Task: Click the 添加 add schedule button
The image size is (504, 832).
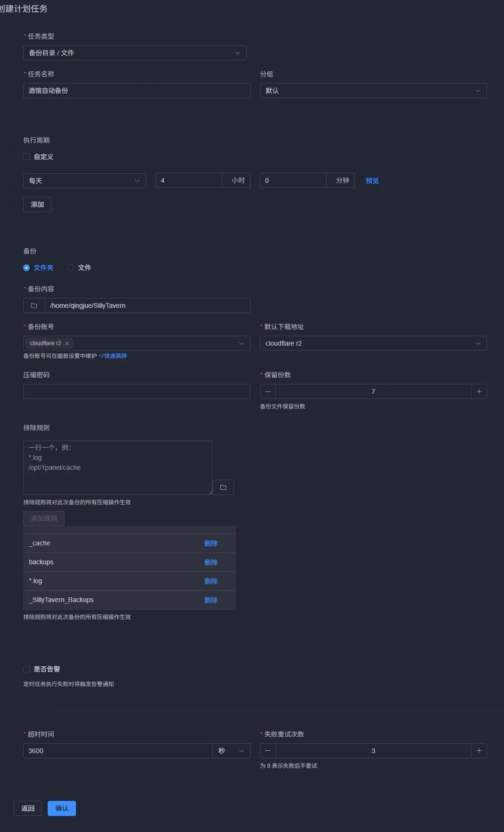Action: (37, 204)
